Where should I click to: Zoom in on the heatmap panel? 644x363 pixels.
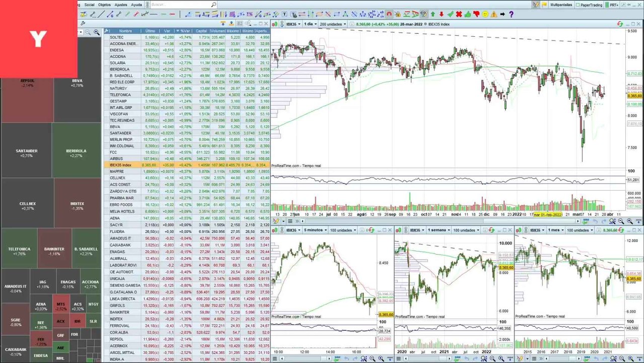click(96, 32)
